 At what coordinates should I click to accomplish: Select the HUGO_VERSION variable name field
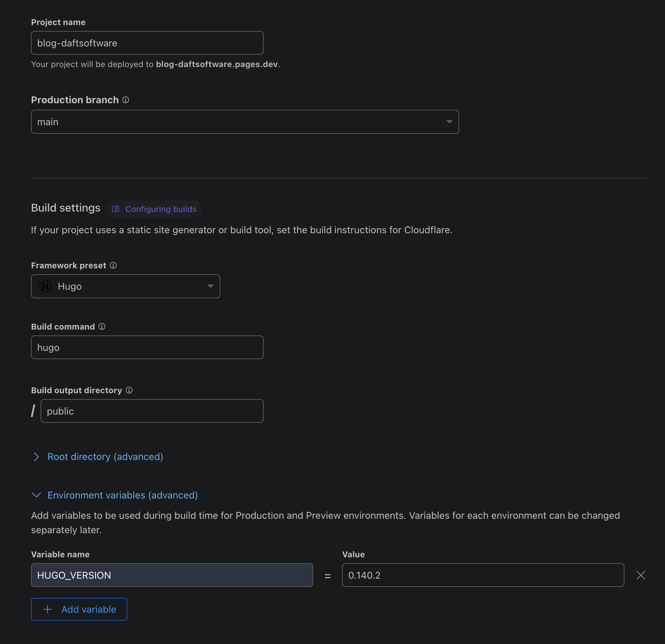172,575
